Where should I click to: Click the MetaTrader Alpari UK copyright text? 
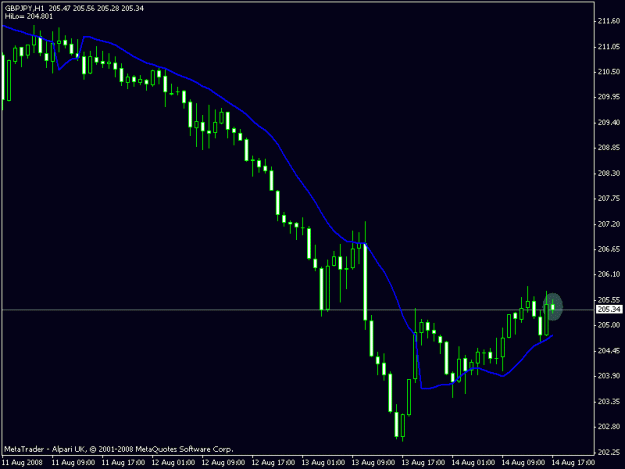(118, 449)
